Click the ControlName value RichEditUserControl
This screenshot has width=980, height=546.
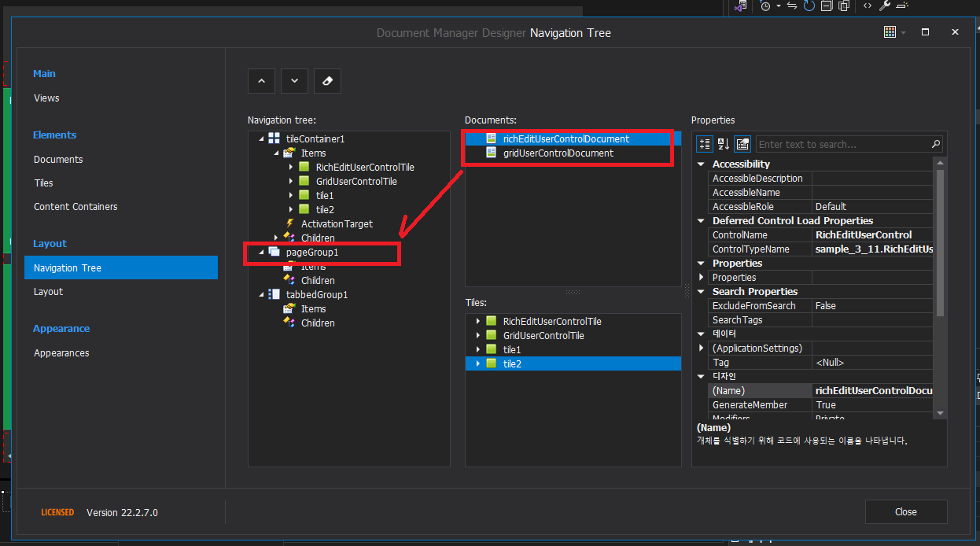click(x=864, y=234)
